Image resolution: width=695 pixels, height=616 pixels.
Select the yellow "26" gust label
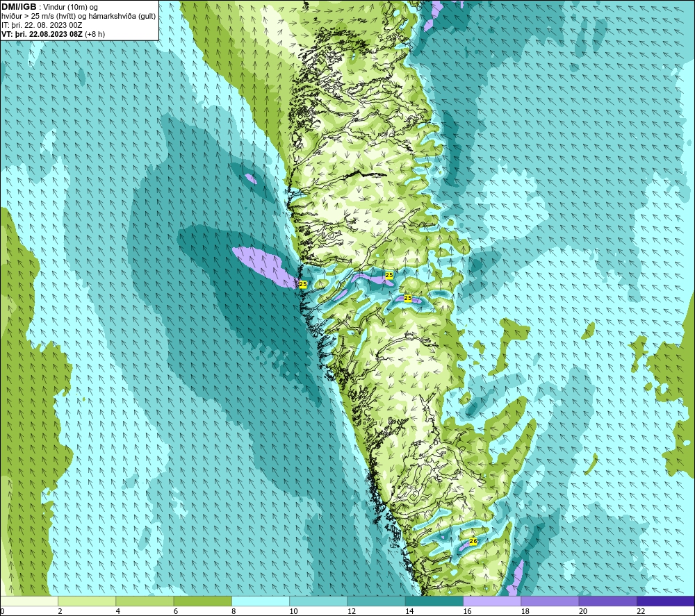[473, 541]
